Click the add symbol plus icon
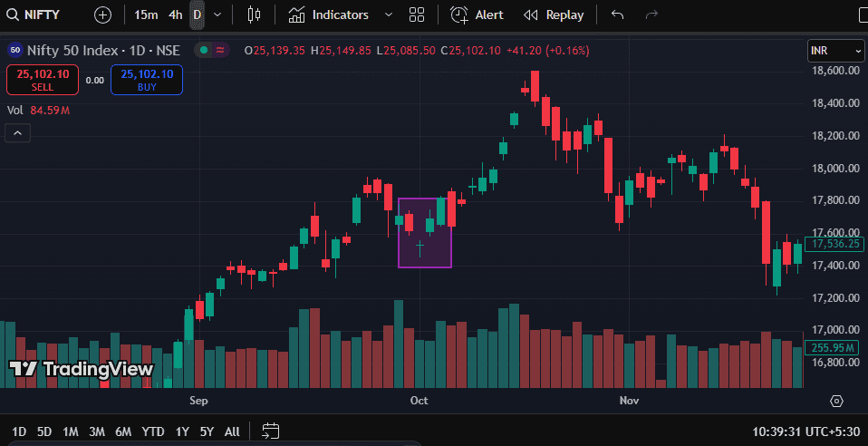The height and width of the screenshot is (446, 868). point(103,15)
